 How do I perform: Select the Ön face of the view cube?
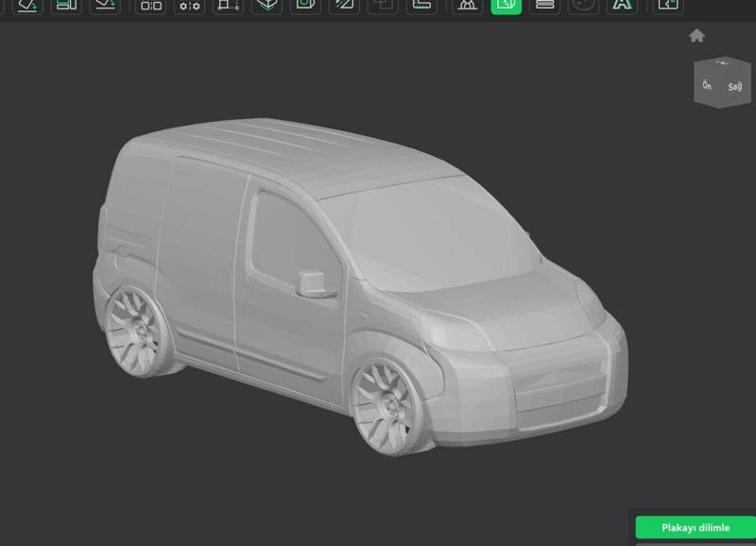pos(707,85)
